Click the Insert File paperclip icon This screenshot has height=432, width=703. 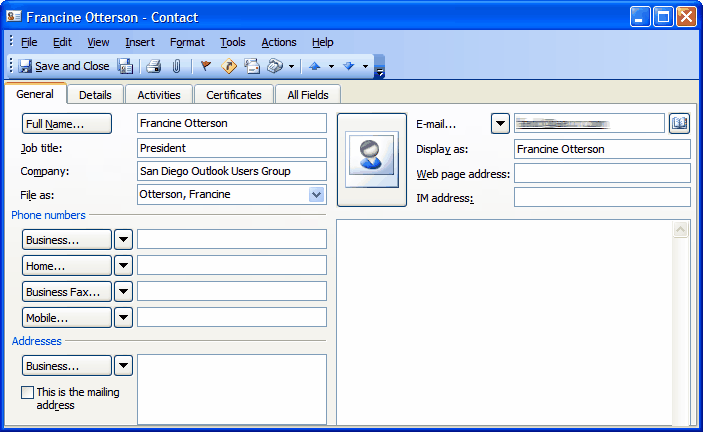point(177,66)
